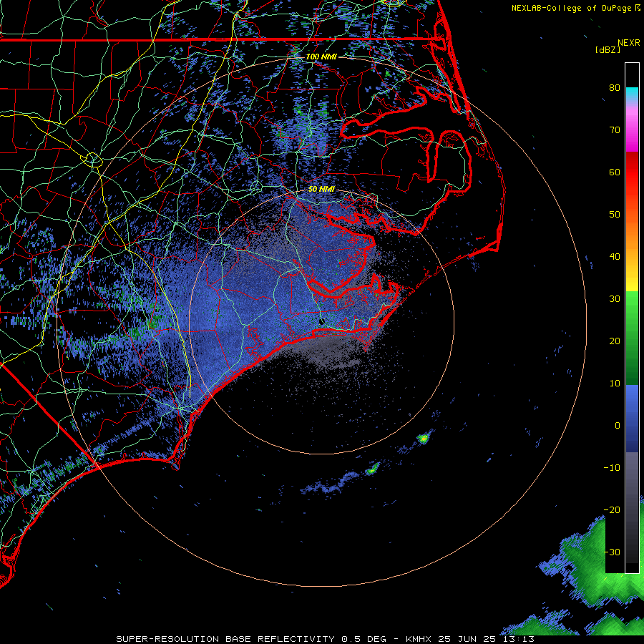Click the KMHX station identifier in caption
Viewport: 644px width, 644px height.
418,639
